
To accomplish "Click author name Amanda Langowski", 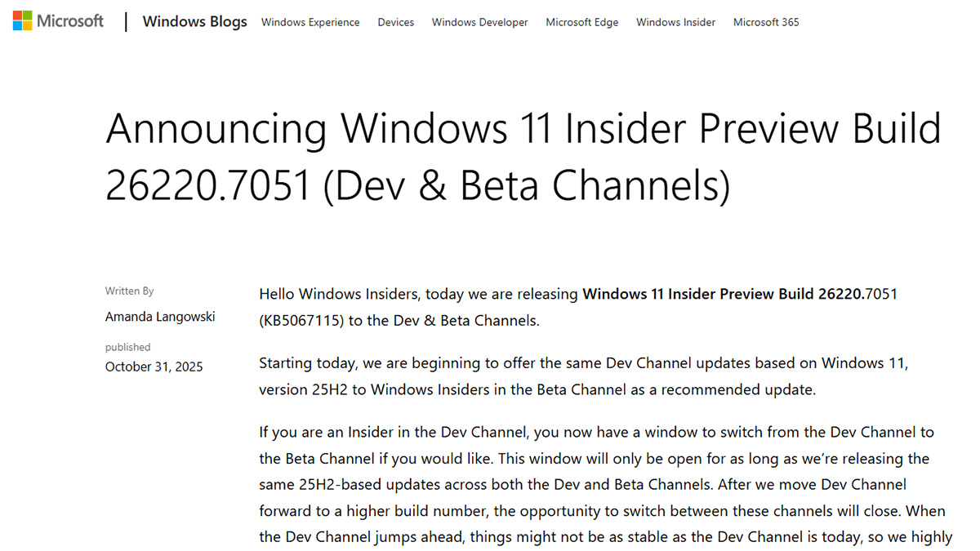I will point(160,317).
